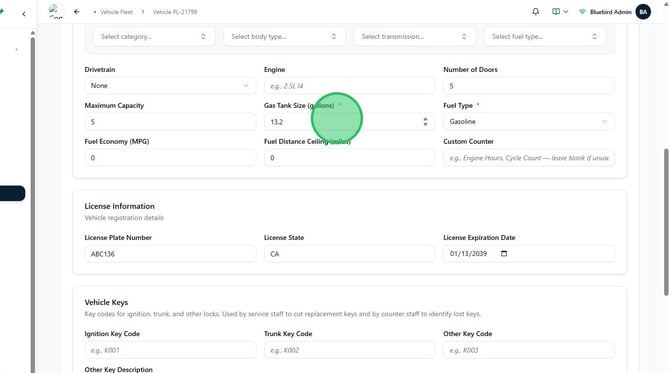This screenshot has height=373, width=670.
Task: Click the Fuel Distance Ceiling field
Action: pyautogui.click(x=350, y=158)
